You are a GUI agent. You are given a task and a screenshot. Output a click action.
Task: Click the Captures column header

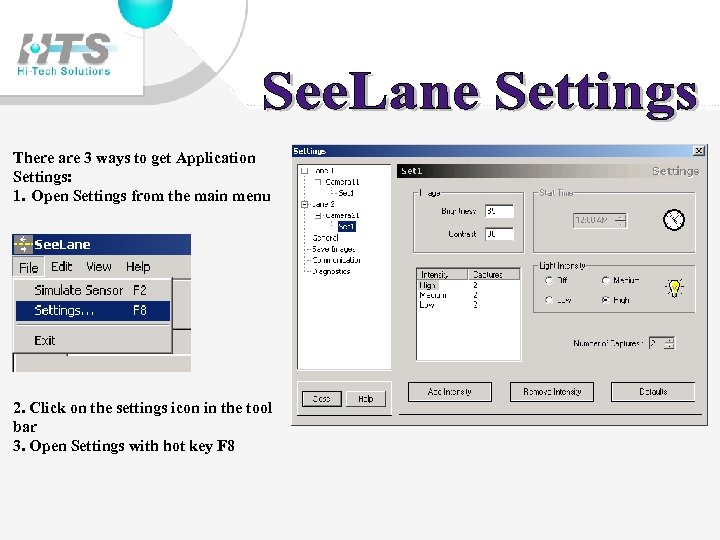(494, 274)
